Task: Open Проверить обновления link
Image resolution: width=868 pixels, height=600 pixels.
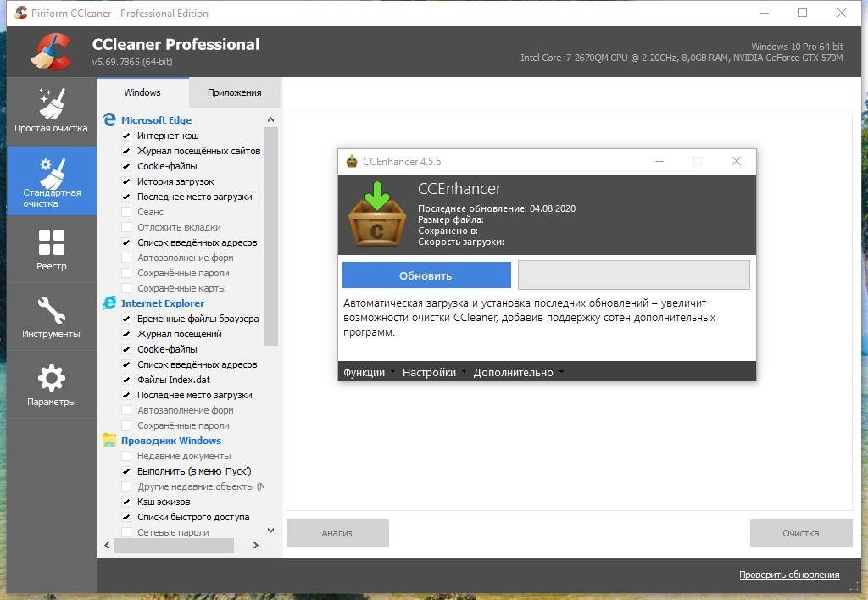Action: click(789, 575)
